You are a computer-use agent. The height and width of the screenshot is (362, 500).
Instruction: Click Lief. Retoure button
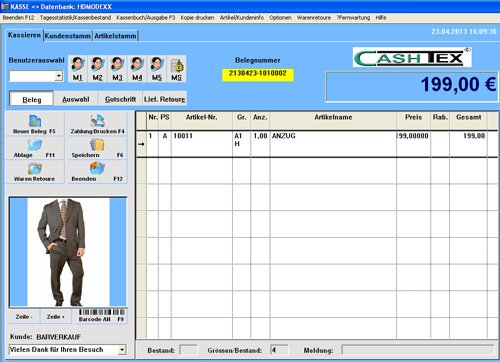[x=165, y=99]
